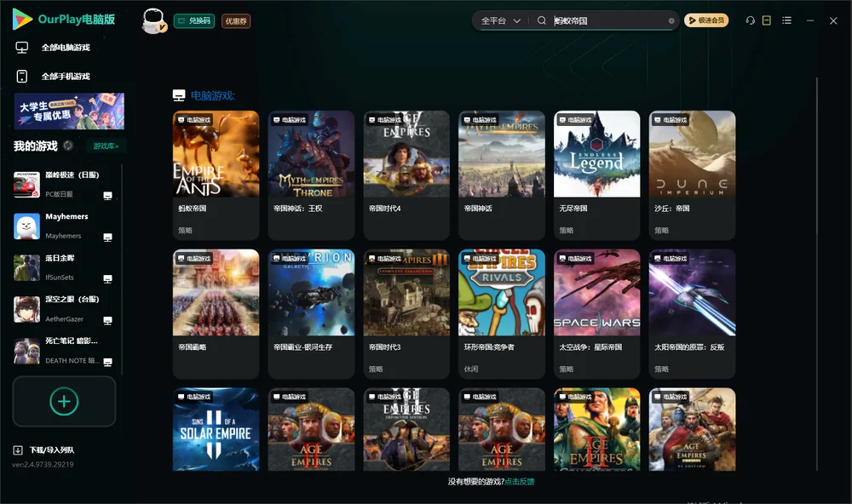Open the 极速会员 membership button
The image size is (852, 504).
705,20
